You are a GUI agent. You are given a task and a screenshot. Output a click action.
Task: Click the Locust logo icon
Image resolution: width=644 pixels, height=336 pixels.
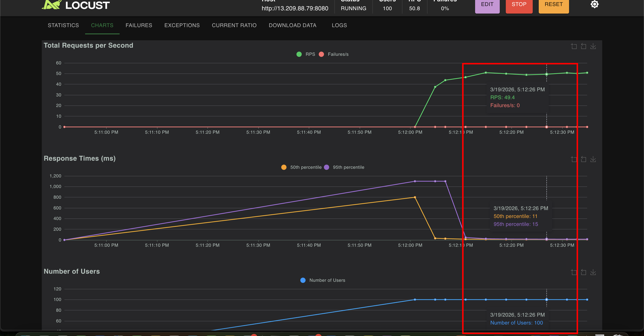tap(52, 5)
